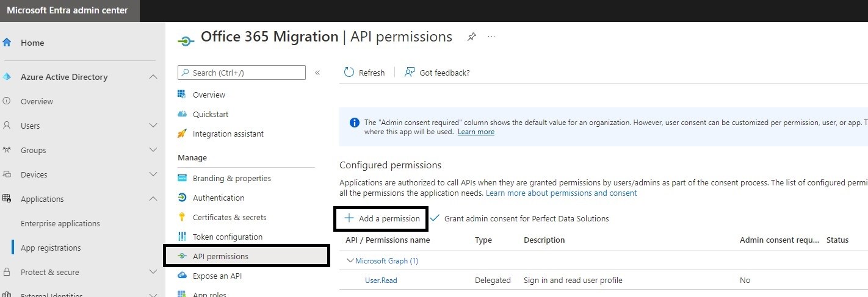Expand the Groups section chevron
The width and height of the screenshot is (868, 297).
coord(153,150)
